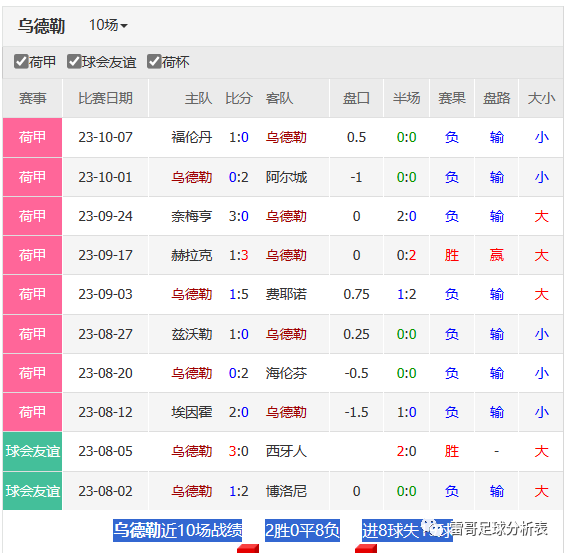This screenshot has width=565, height=553.
Task: Click the 大小 column header
Action: click(541, 98)
